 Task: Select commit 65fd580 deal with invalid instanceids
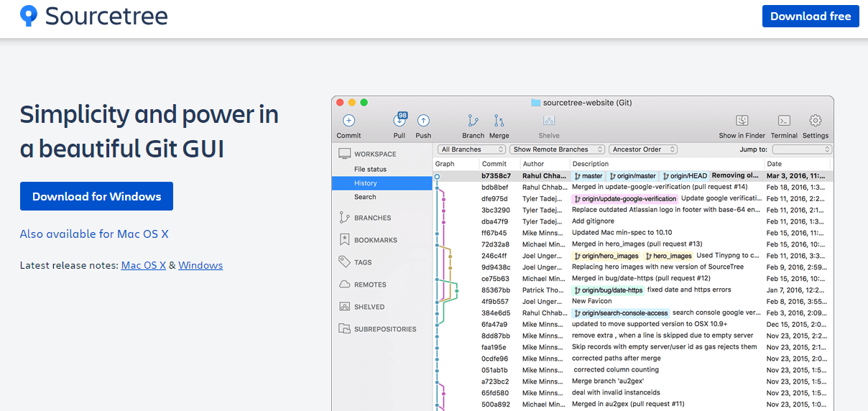pos(633,393)
